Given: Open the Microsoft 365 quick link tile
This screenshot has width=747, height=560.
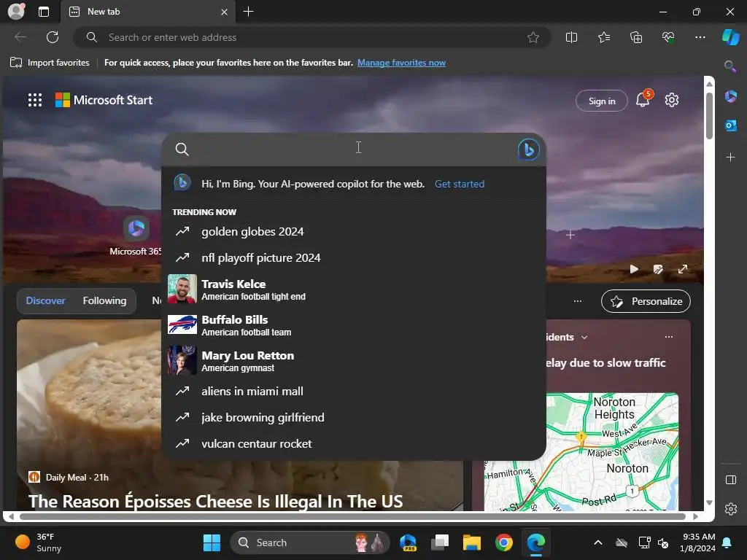Looking at the screenshot, I should [136, 236].
